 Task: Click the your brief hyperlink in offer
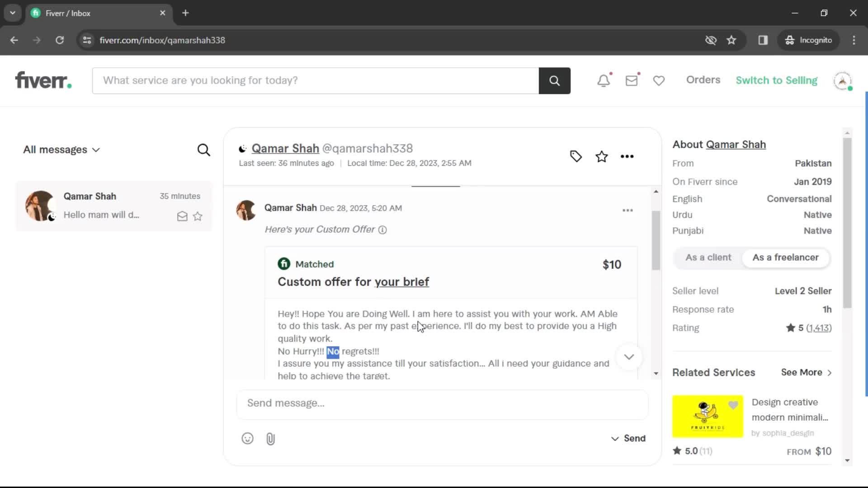[x=402, y=282]
